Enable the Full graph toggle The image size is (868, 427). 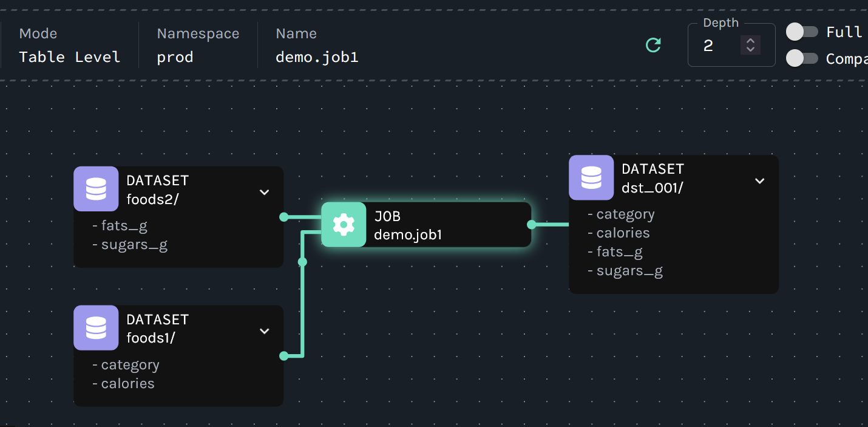tap(802, 32)
